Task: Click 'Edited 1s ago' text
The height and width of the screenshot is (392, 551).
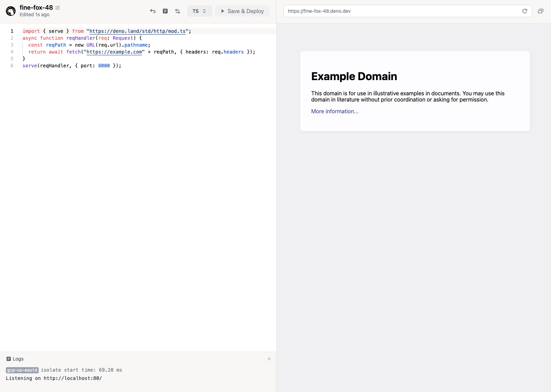Action: tap(35, 15)
